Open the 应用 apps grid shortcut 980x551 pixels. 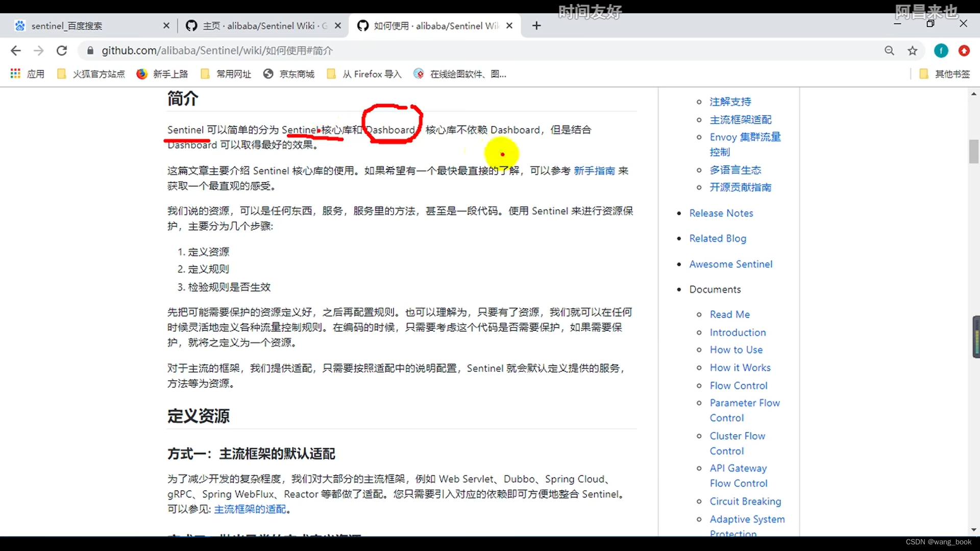tap(28, 74)
